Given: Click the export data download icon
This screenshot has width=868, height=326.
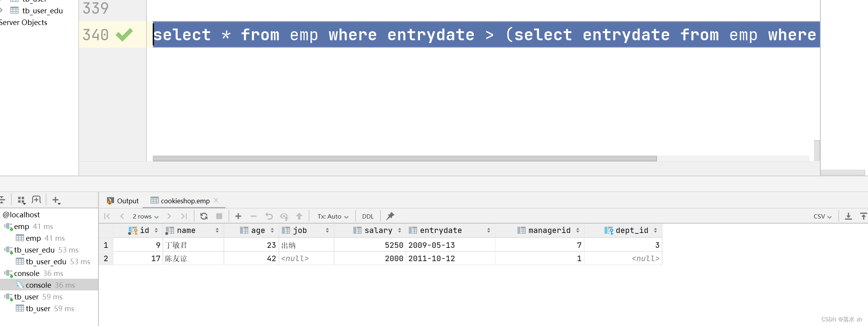Looking at the screenshot, I should 848,216.
